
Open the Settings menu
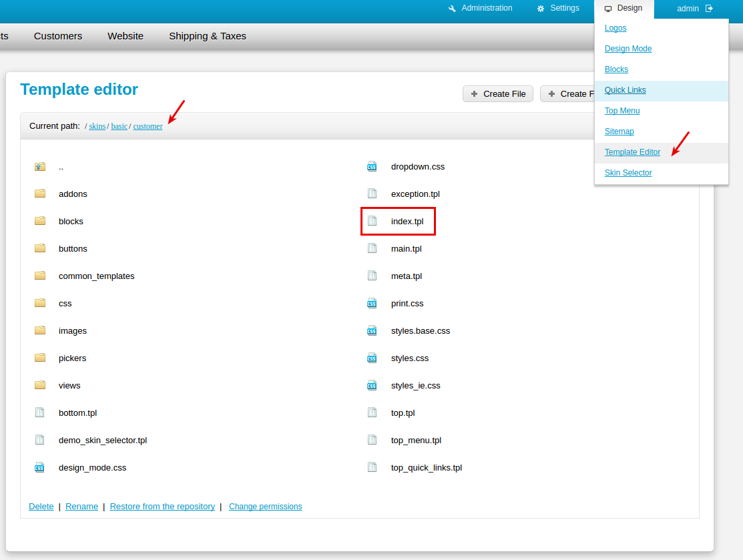click(557, 8)
